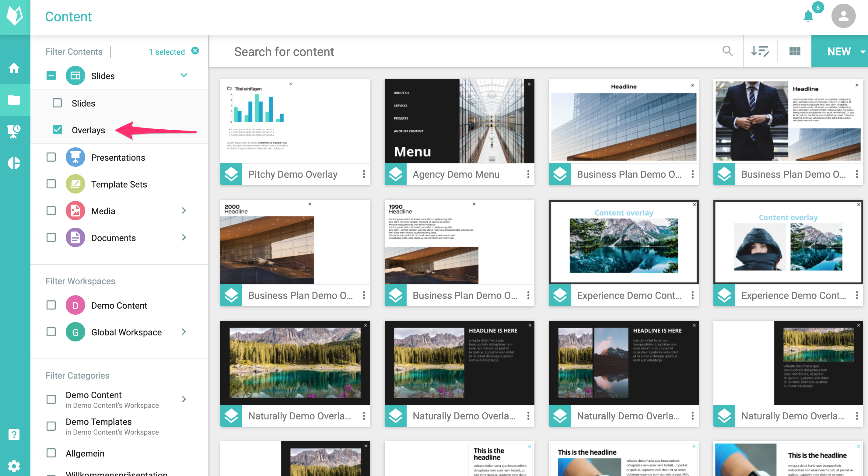Check the Media filter checkbox
The image size is (868, 476).
coord(51,211)
